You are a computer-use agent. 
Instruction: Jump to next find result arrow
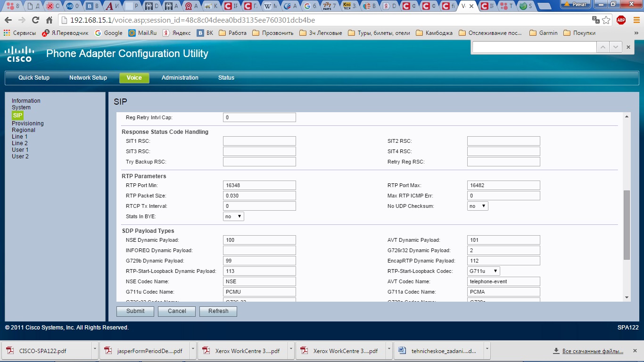pyautogui.click(x=615, y=47)
